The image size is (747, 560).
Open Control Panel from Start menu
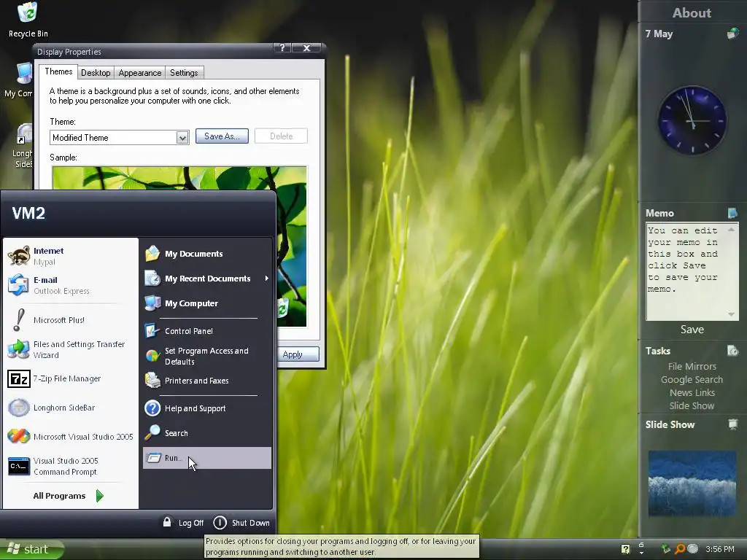point(206,331)
